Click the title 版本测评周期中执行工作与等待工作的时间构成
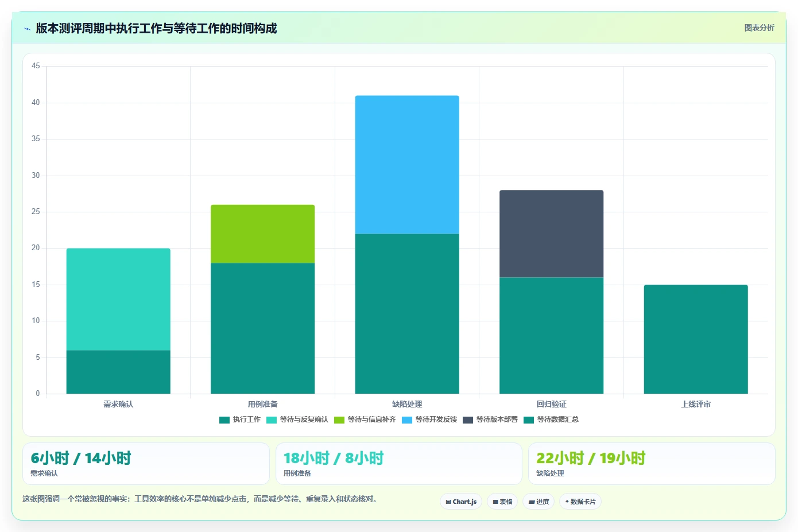The height and width of the screenshot is (532, 798). click(x=156, y=28)
